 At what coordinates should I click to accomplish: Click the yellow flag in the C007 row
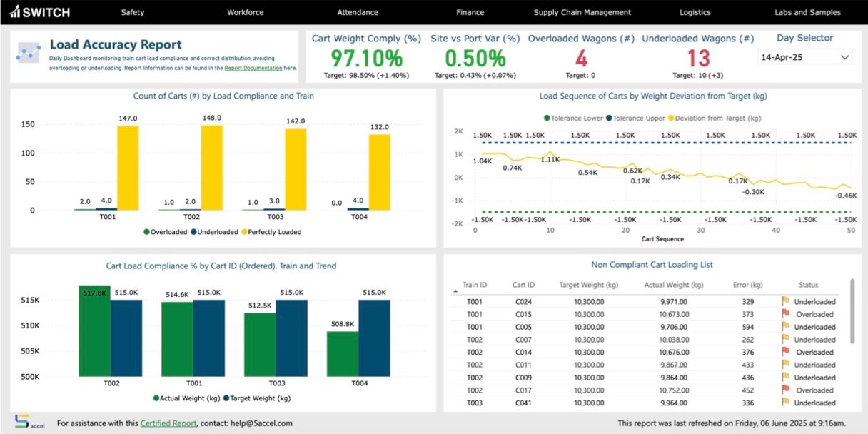click(785, 339)
